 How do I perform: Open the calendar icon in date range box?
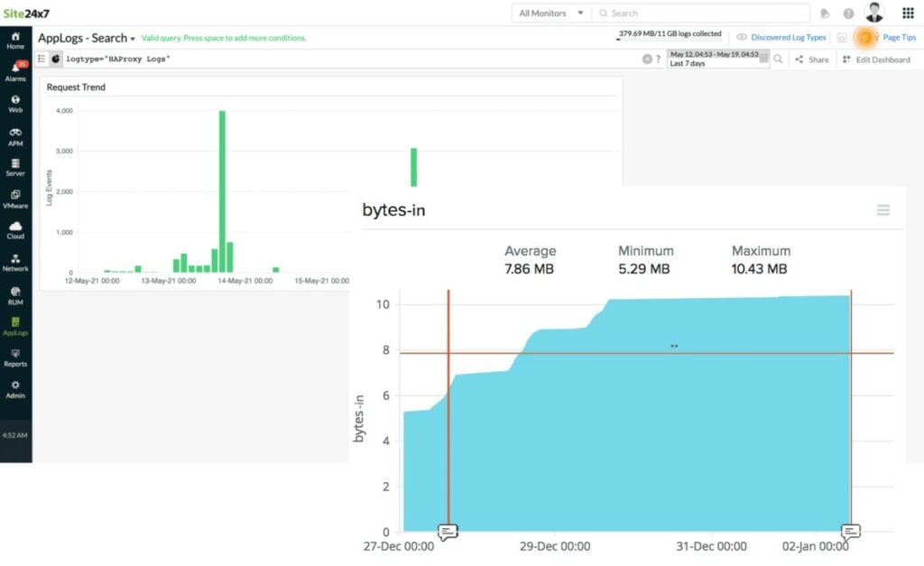point(763,58)
